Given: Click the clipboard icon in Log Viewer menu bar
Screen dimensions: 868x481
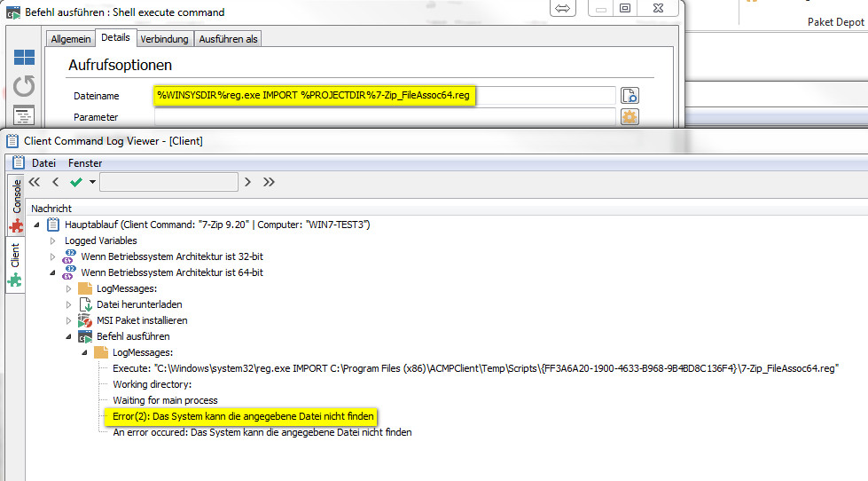Looking at the screenshot, I should coord(19,162).
